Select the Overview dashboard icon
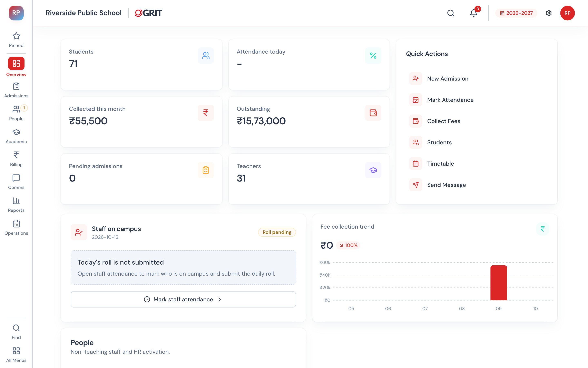This screenshot has height=368, width=588. [x=16, y=63]
